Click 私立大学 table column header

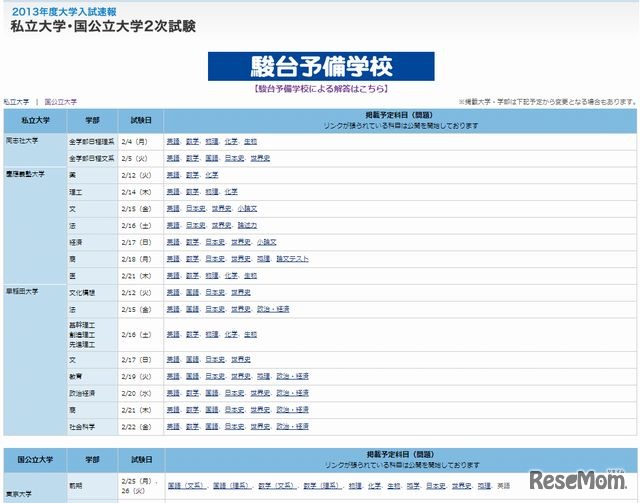tap(35, 120)
